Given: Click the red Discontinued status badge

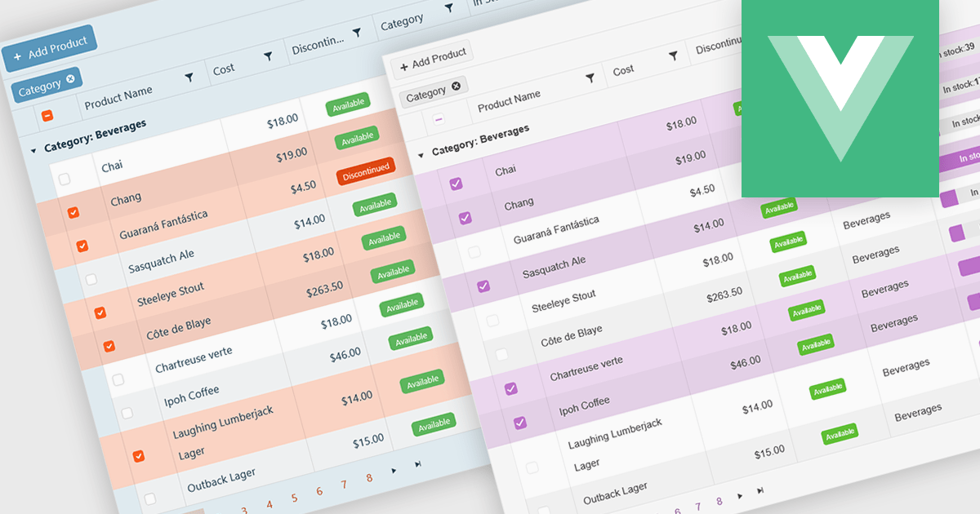Looking at the screenshot, I should (x=366, y=172).
